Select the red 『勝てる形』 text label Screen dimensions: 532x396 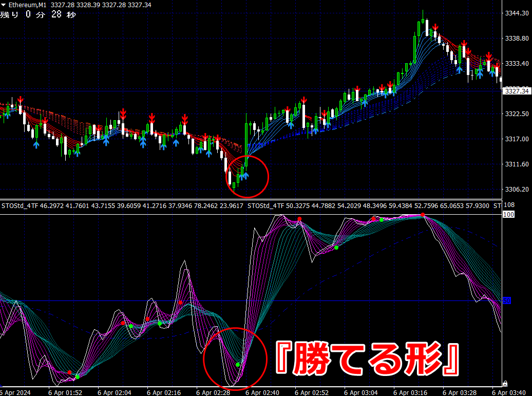pos(368,359)
